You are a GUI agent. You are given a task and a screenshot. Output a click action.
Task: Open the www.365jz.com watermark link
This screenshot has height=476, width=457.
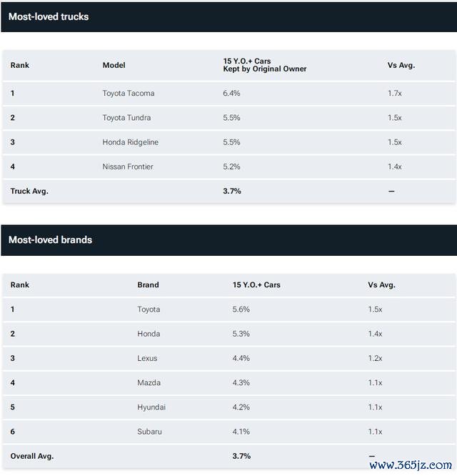pyautogui.click(x=411, y=465)
